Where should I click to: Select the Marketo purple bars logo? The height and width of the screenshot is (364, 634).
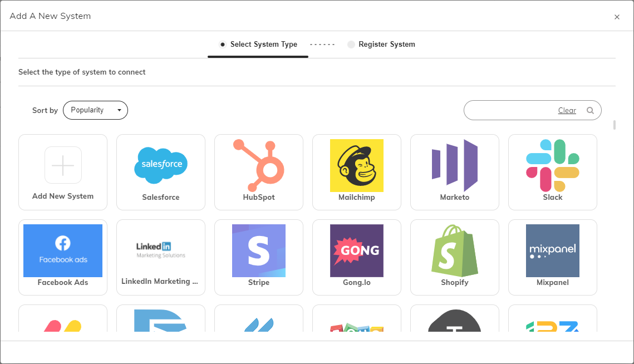[454, 165]
